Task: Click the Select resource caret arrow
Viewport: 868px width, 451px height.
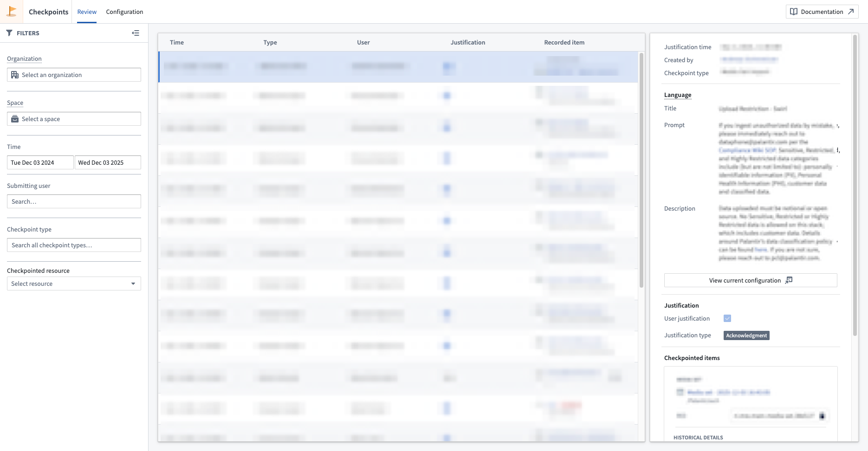Action: (133, 283)
